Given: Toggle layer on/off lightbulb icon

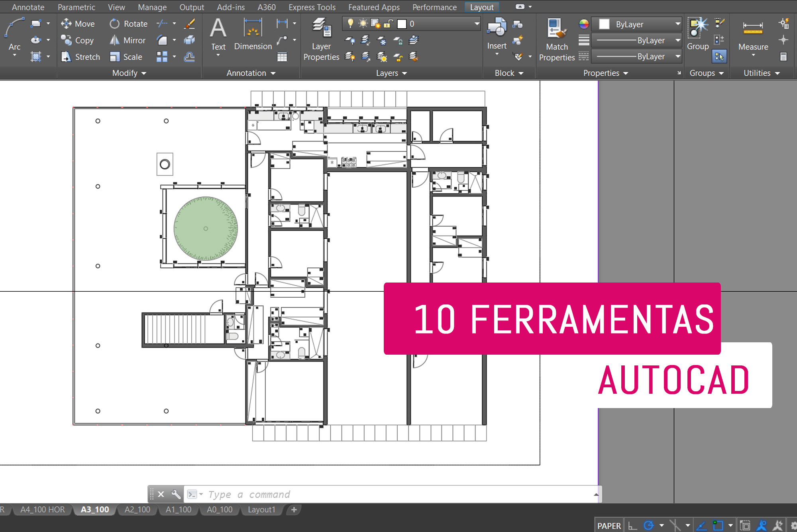Looking at the screenshot, I should (350, 24).
